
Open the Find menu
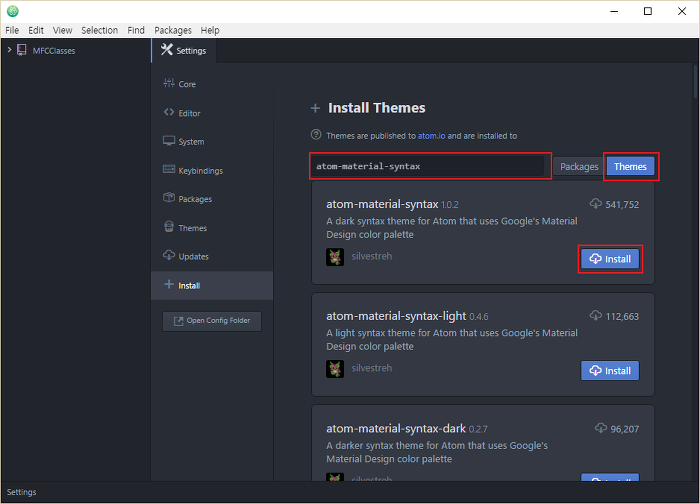click(136, 30)
